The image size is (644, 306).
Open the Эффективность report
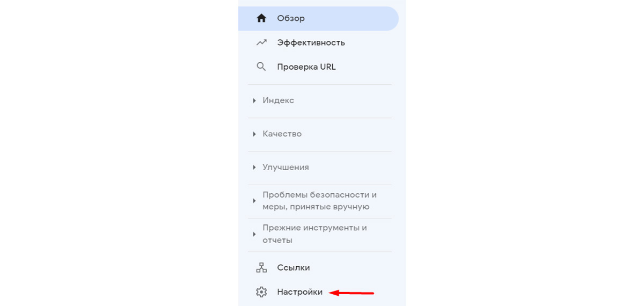318,42
